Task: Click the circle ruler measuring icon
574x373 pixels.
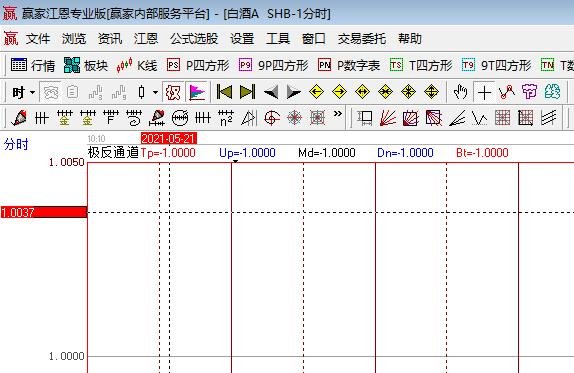Action: (180, 118)
